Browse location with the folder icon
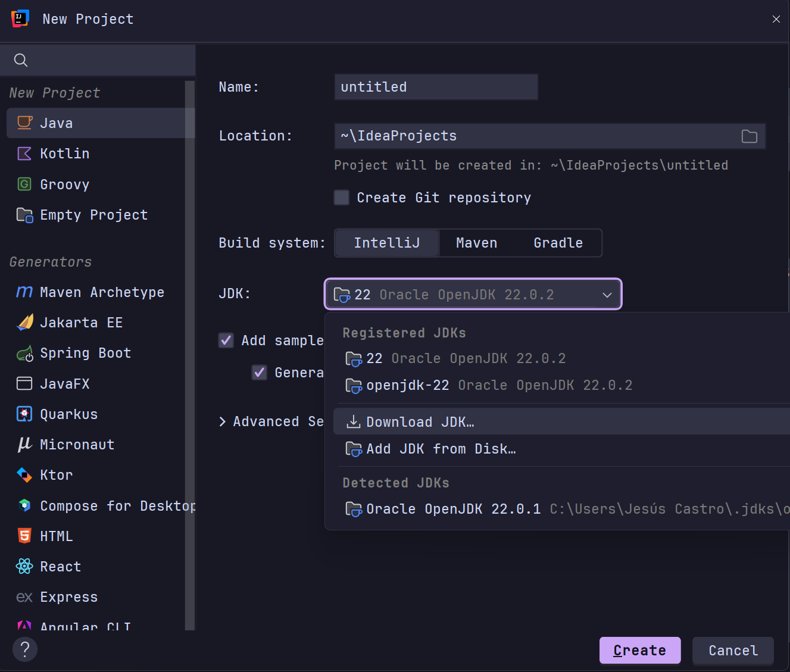790x672 pixels. pyautogui.click(x=750, y=136)
